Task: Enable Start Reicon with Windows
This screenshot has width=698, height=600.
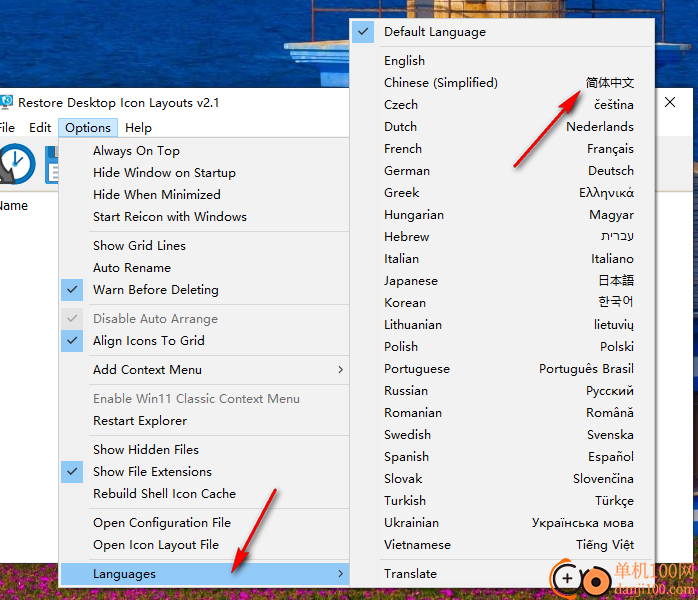Action: pos(205,217)
